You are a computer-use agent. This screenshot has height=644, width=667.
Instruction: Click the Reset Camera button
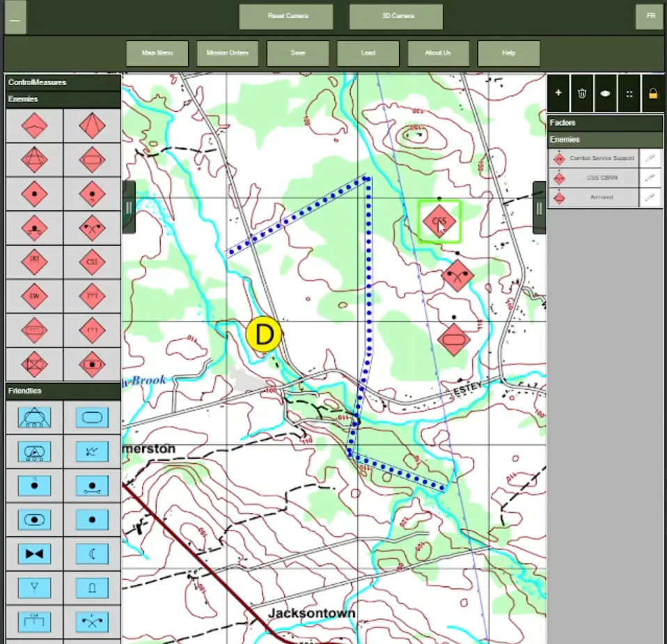click(x=286, y=17)
